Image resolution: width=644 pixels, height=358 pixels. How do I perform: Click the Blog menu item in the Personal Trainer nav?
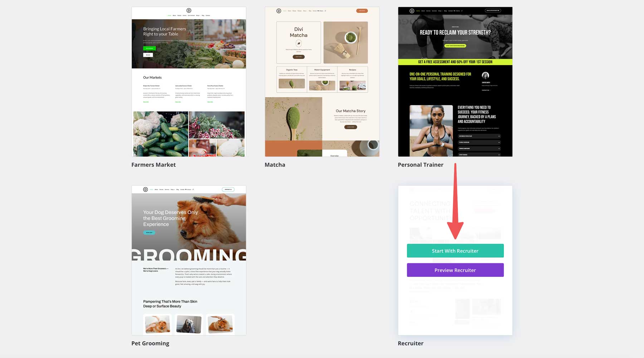point(445,11)
